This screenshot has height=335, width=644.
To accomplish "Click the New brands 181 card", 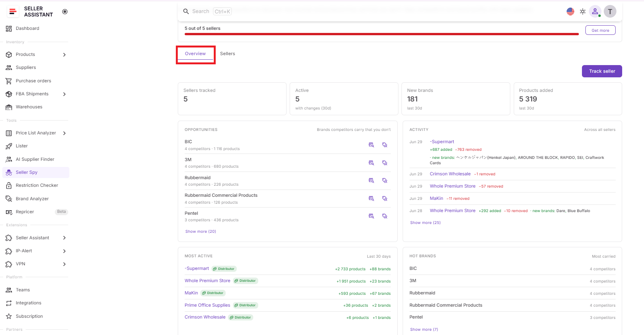I will click(456, 99).
